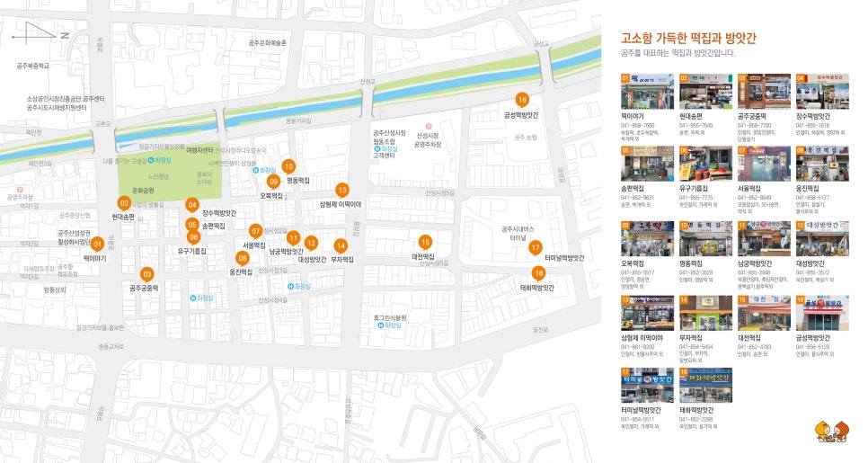Select map pin 04 for 장수떡방앗간
Image resolution: width=868 pixels, height=463 pixels.
[192, 205]
